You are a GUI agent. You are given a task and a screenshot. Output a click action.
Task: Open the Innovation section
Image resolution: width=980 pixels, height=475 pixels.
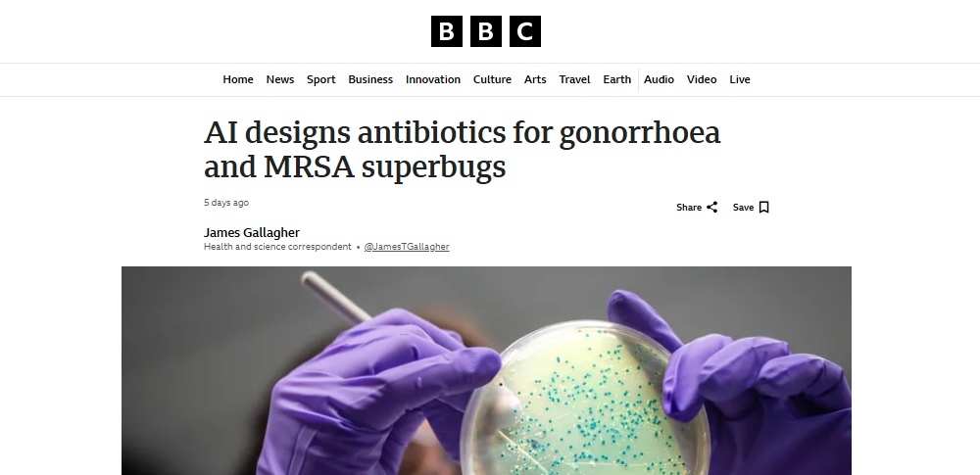[x=433, y=79]
